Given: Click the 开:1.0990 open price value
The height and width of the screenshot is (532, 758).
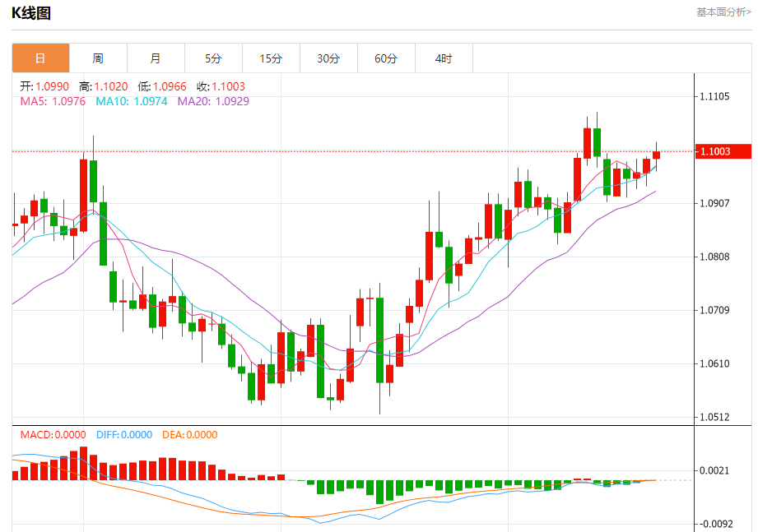Looking at the screenshot, I should coord(44,86).
